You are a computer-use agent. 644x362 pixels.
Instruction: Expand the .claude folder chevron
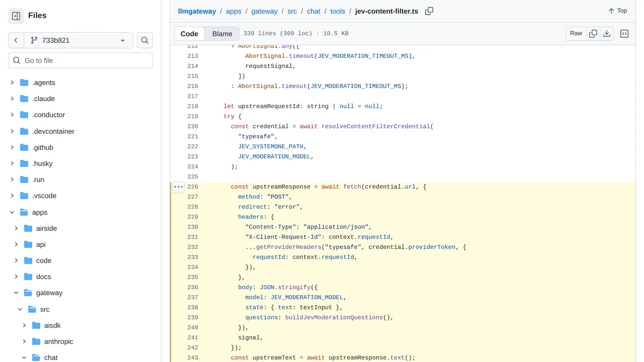coord(12,99)
